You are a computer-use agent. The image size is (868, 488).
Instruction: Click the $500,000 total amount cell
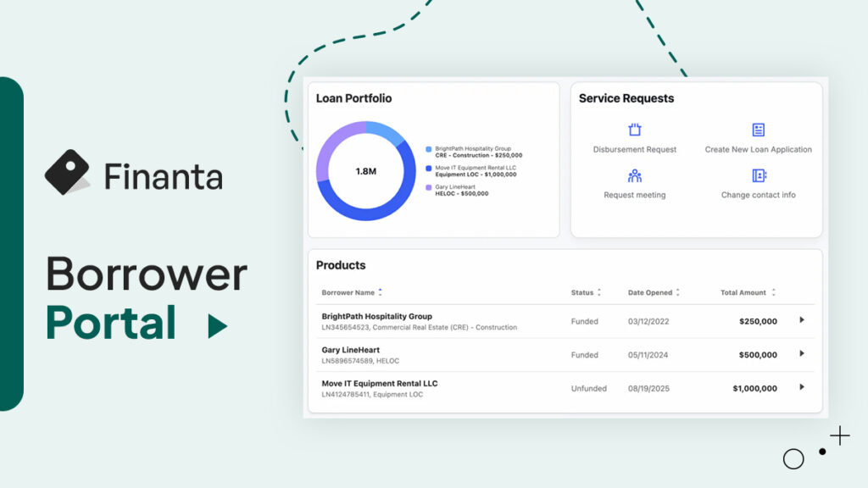[758, 355]
